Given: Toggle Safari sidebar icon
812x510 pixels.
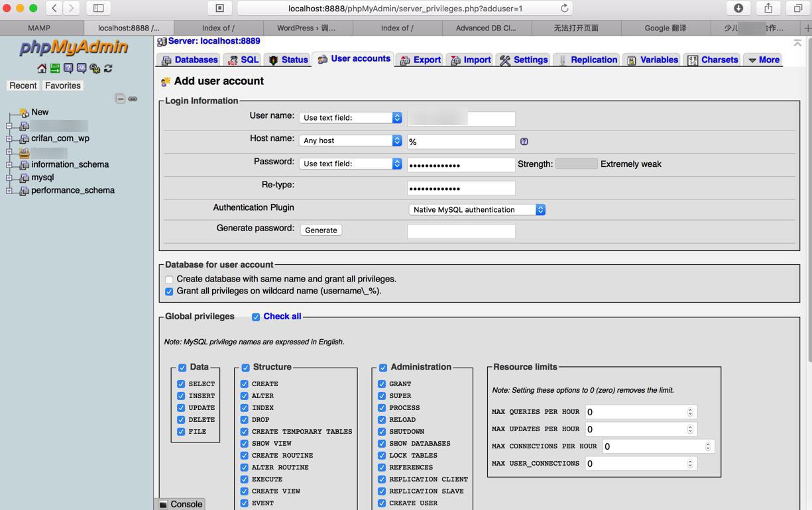Looking at the screenshot, I should pyautogui.click(x=98, y=8).
